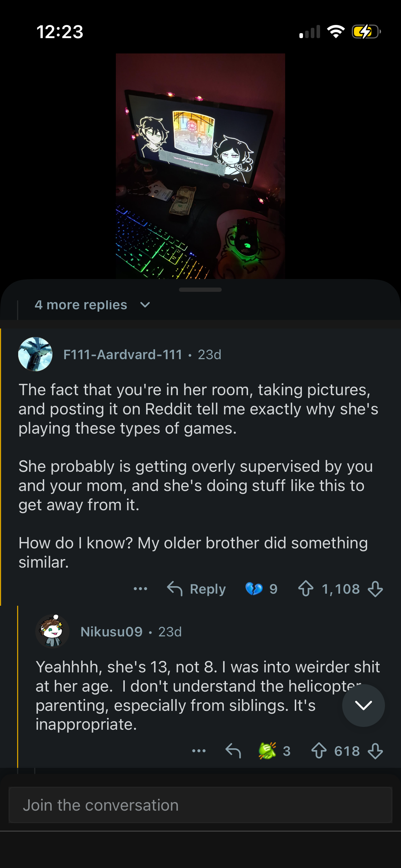Upvote Nikusu09's reply
Screen dimensions: 401x868
click(319, 751)
